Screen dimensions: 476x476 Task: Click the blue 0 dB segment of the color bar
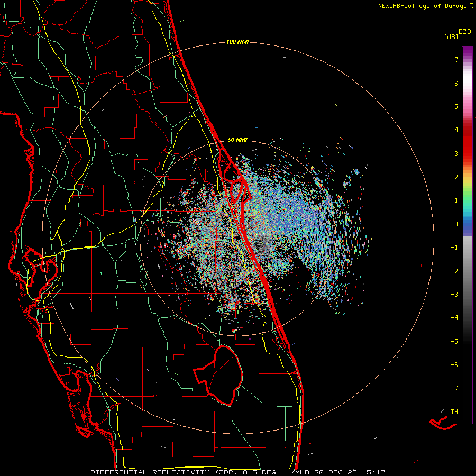click(467, 225)
